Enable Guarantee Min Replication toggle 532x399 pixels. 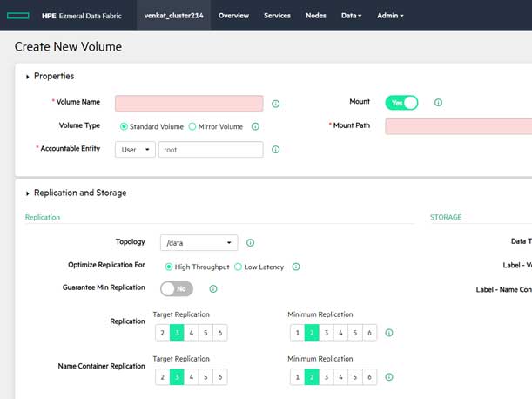[x=177, y=288]
